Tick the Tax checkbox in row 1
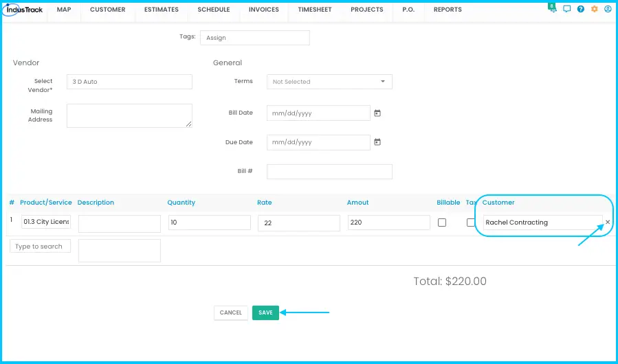 tap(471, 223)
